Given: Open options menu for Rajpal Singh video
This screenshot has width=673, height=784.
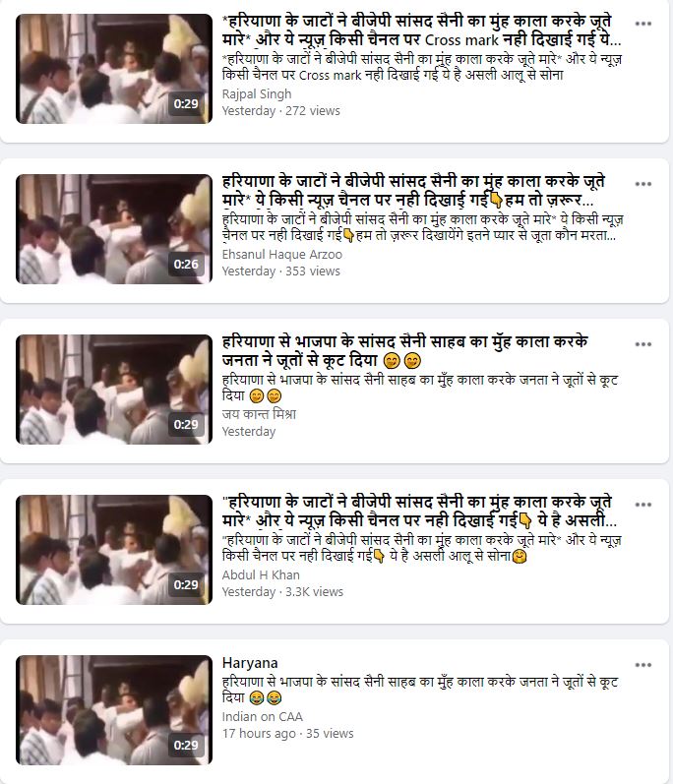Looking at the screenshot, I should 643,24.
